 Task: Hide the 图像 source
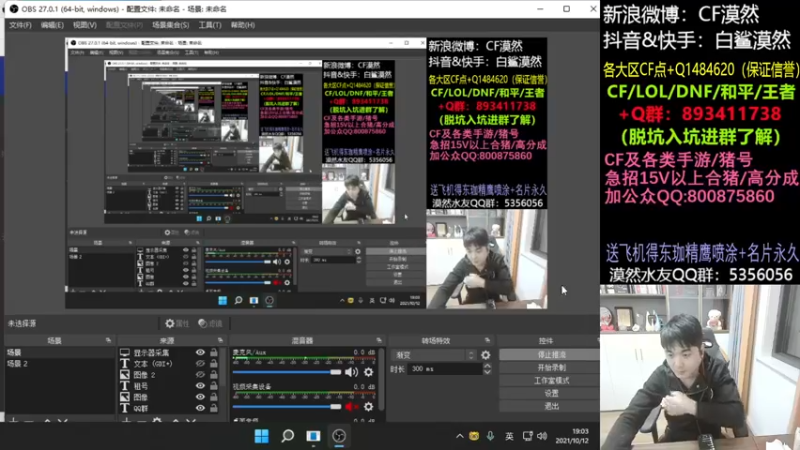(200, 397)
